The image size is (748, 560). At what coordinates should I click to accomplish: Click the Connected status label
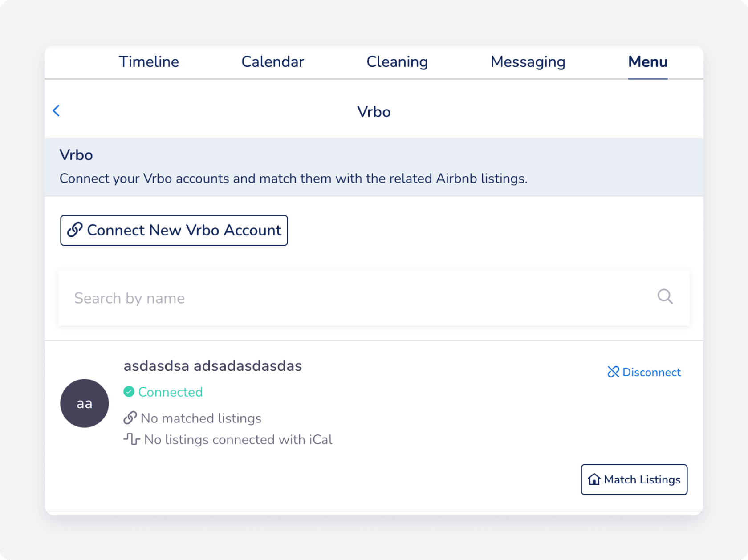point(171,392)
